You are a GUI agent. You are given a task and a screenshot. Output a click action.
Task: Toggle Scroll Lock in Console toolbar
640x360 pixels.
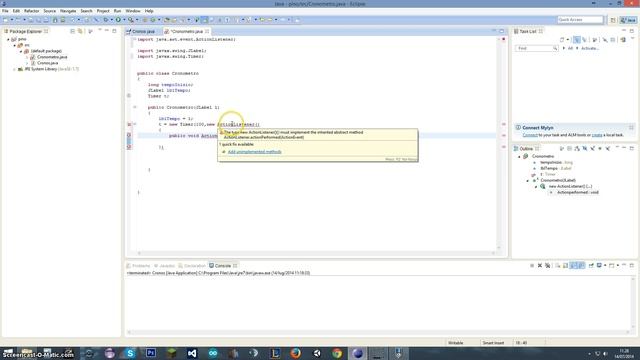click(x=565, y=266)
